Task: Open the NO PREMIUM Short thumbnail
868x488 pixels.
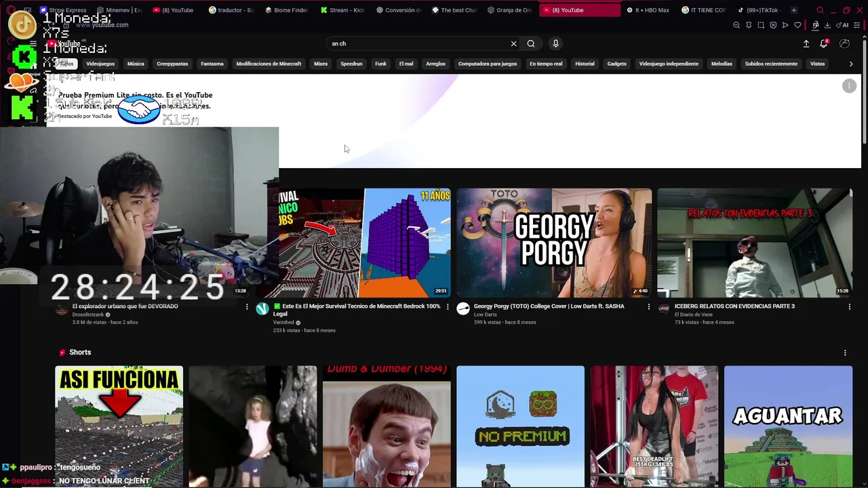Action: tap(520, 426)
